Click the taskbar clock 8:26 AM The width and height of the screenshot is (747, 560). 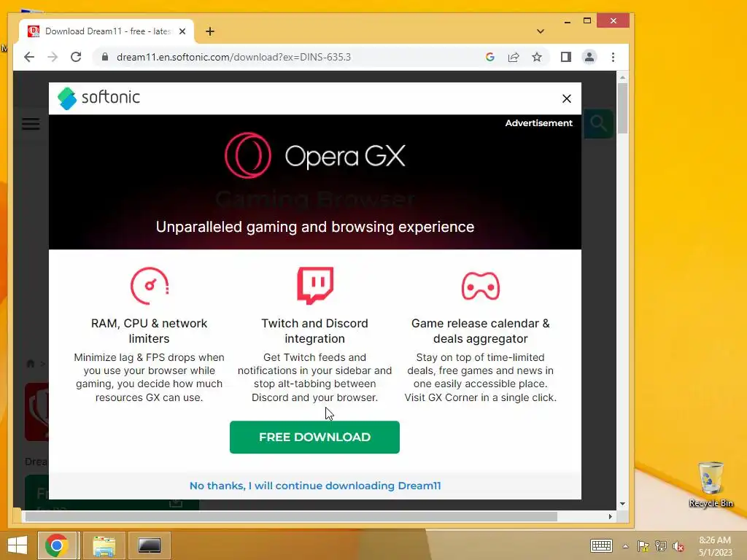(715, 546)
